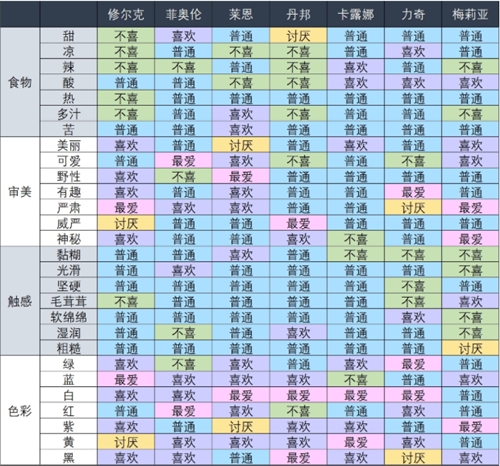Screen dimensions: 500x466
Task: Select 力奇's 喜欢 cell in 凉 row
Action: click(413, 51)
